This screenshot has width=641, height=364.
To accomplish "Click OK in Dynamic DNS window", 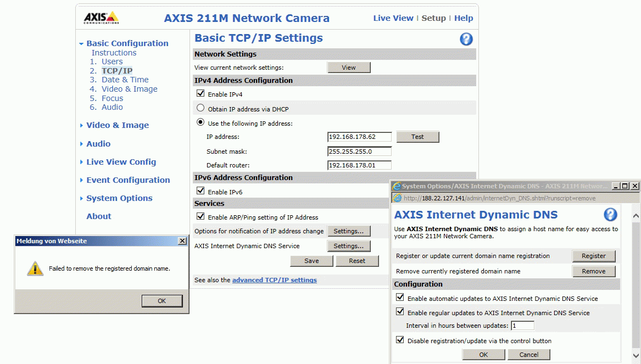I will [x=483, y=355].
